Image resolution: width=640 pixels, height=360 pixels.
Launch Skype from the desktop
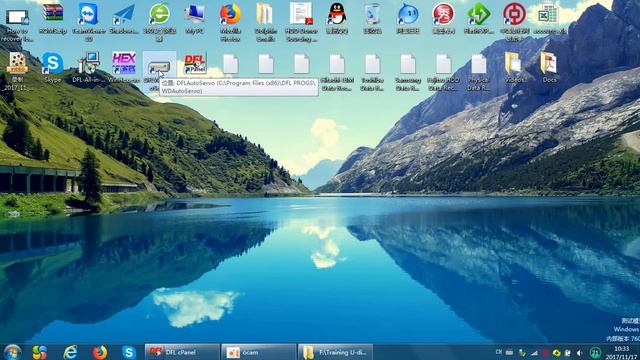coord(53,68)
